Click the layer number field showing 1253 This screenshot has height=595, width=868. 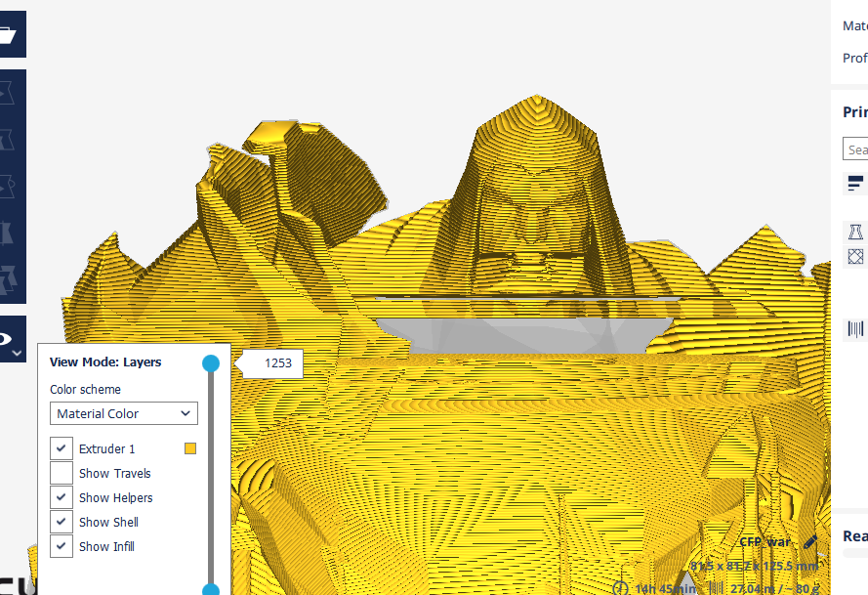pyautogui.click(x=273, y=363)
